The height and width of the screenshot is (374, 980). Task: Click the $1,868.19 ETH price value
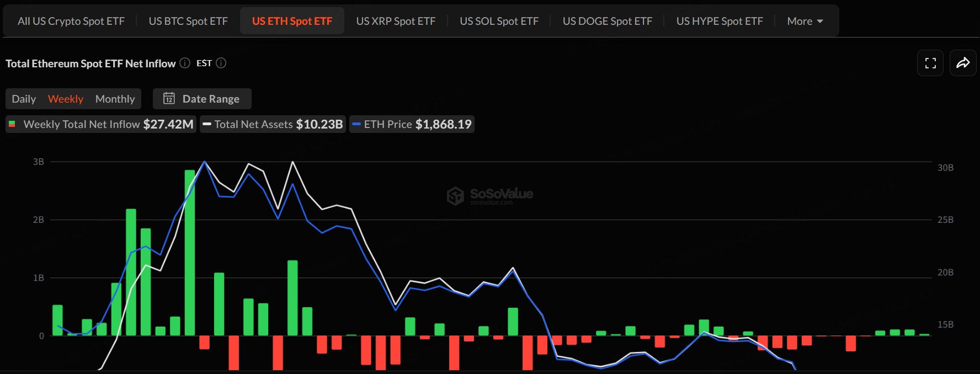tap(444, 124)
